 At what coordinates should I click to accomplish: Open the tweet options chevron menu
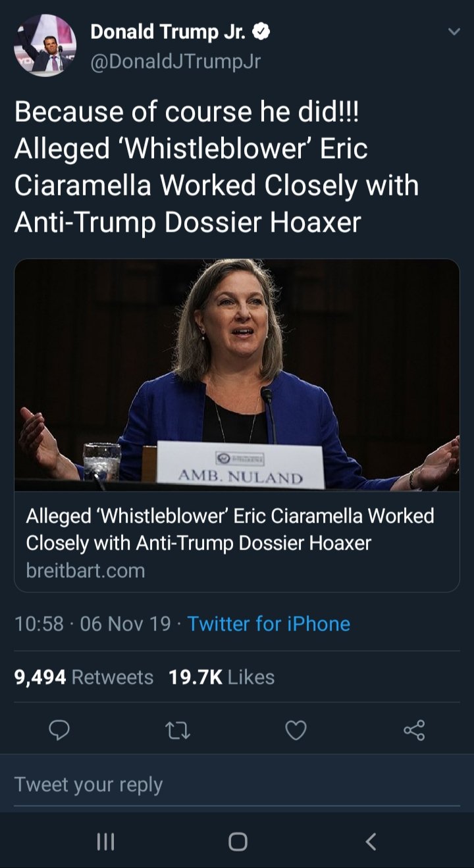[x=453, y=32]
